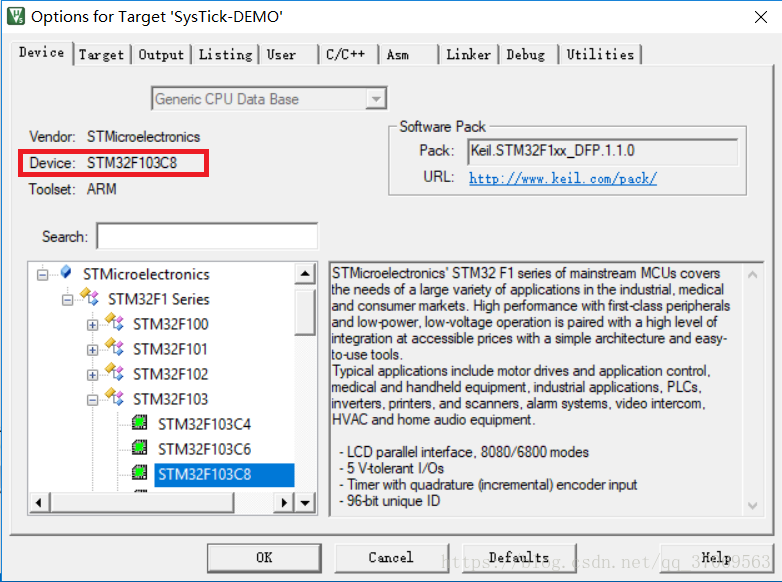The width and height of the screenshot is (782, 582).
Task: Switch to the Output tab
Action: [x=161, y=54]
